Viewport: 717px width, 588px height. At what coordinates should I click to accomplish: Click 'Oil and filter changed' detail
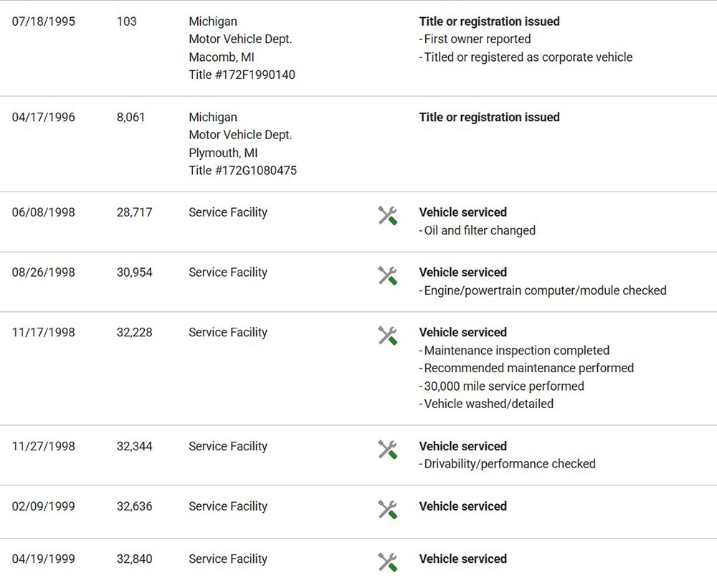tap(479, 230)
